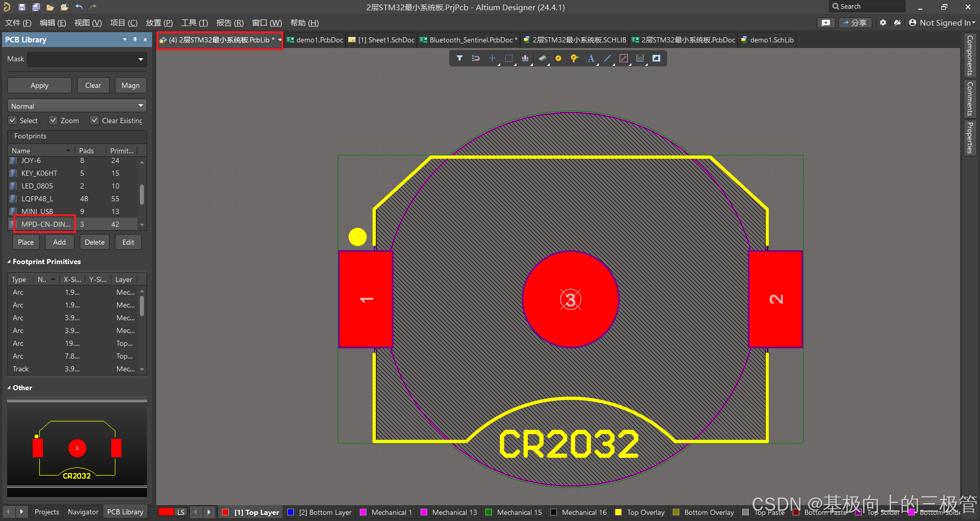Open the PcbLib tab dropdown arrow
This screenshot has width=980, height=521.
[x=280, y=40]
